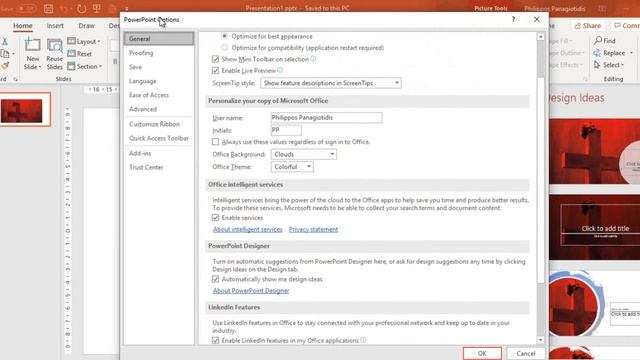Open the Insert ribbon tab
The width and height of the screenshot is (640, 360).
[x=55, y=26]
